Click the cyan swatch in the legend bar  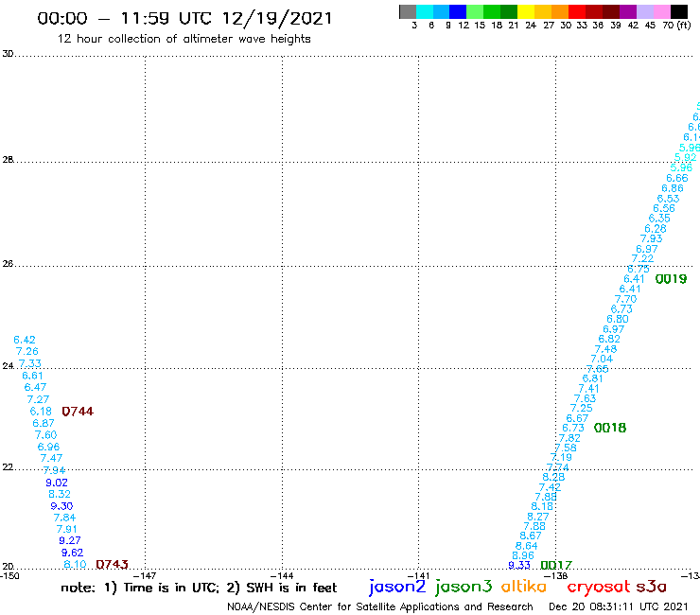pos(425,11)
